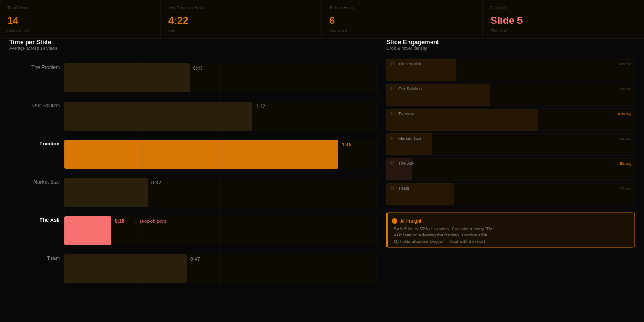The width and height of the screenshot is (644, 322).
Task: Click the Drop-off Slide 5 card
Action: (563, 19)
